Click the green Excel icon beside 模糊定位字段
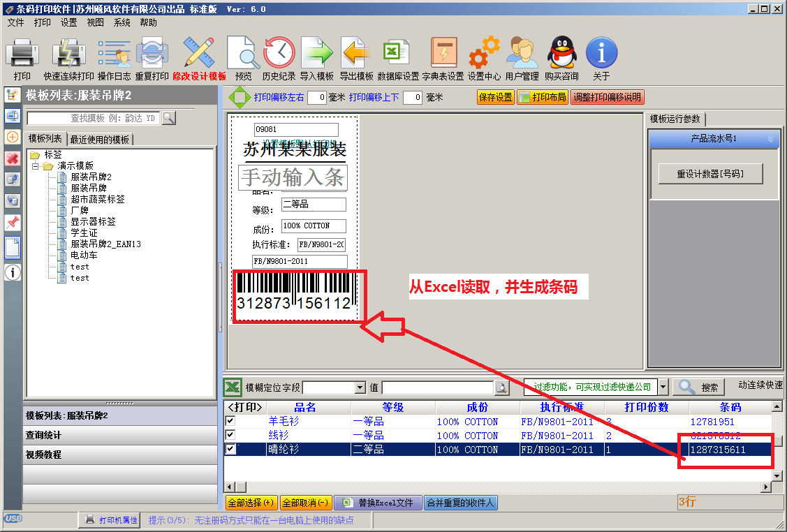787x532 pixels. pyautogui.click(x=233, y=387)
